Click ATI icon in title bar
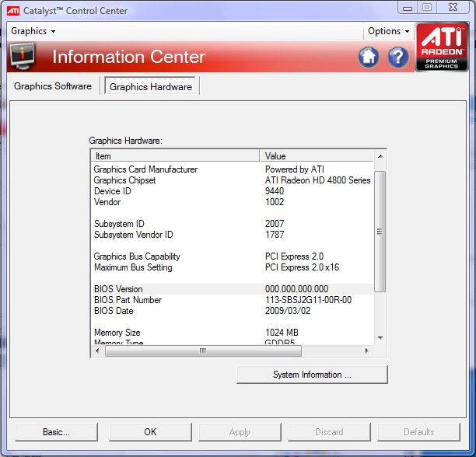This screenshot has height=457, width=476. coord(13,11)
